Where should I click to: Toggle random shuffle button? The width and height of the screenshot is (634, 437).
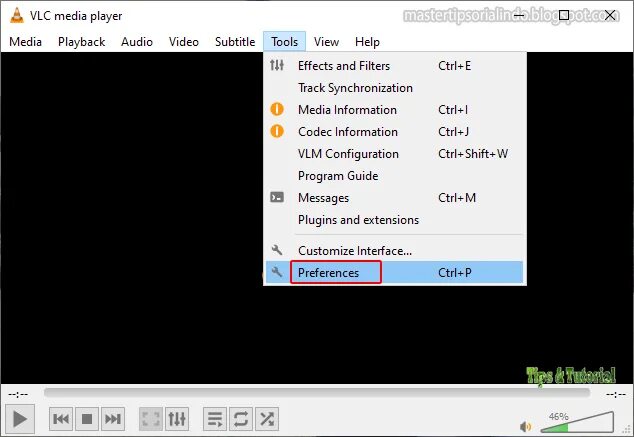coord(267,419)
